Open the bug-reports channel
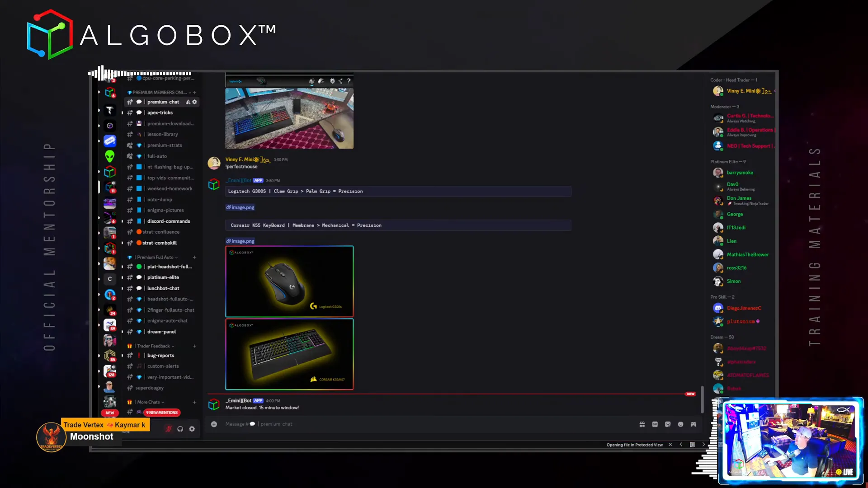Viewport: 868px width, 488px height. pyautogui.click(x=162, y=356)
